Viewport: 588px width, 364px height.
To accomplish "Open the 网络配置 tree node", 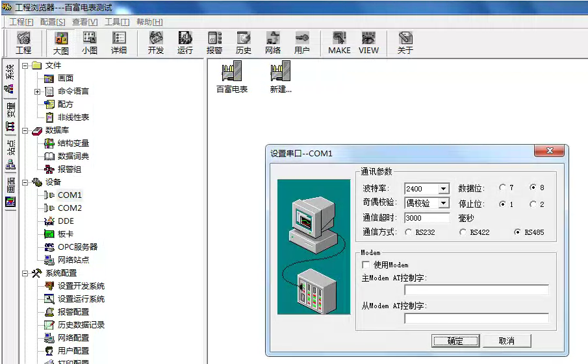I will (73, 338).
